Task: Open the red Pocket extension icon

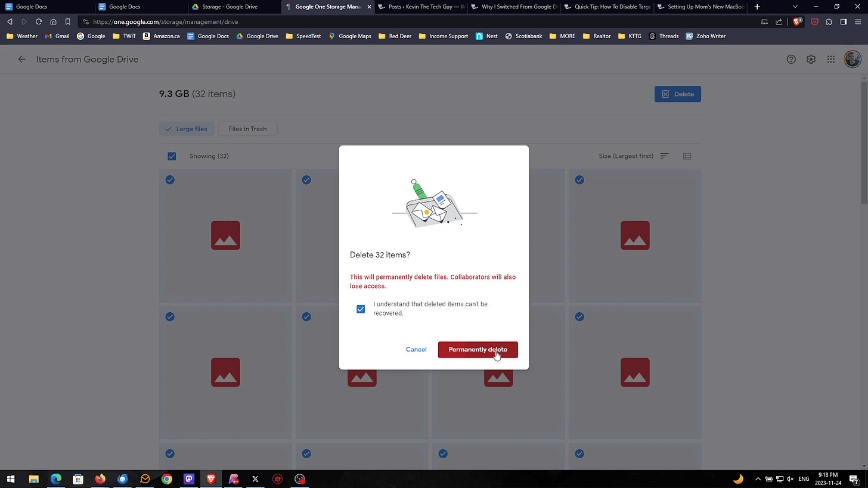Action: click(814, 21)
